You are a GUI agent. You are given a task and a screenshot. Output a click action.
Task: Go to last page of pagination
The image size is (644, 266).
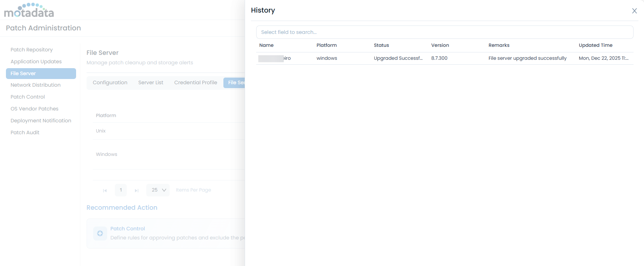pyautogui.click(x=136, y=190)
